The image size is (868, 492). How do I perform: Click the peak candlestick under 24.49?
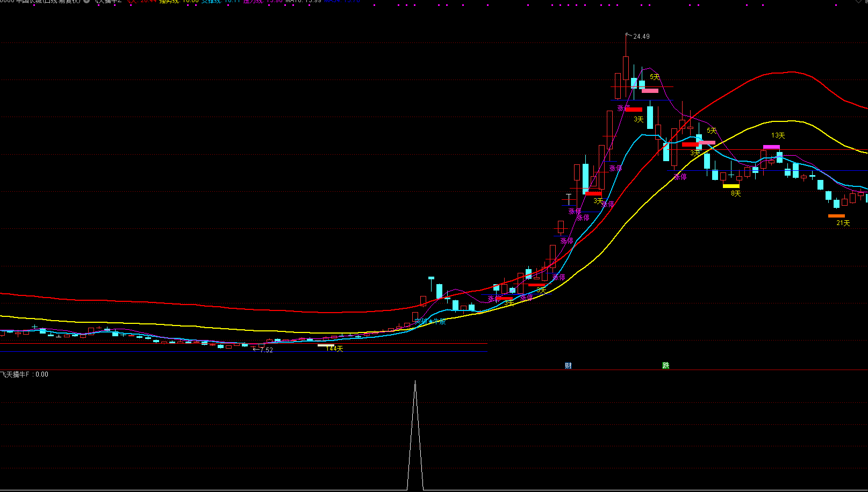click(626, 68)
